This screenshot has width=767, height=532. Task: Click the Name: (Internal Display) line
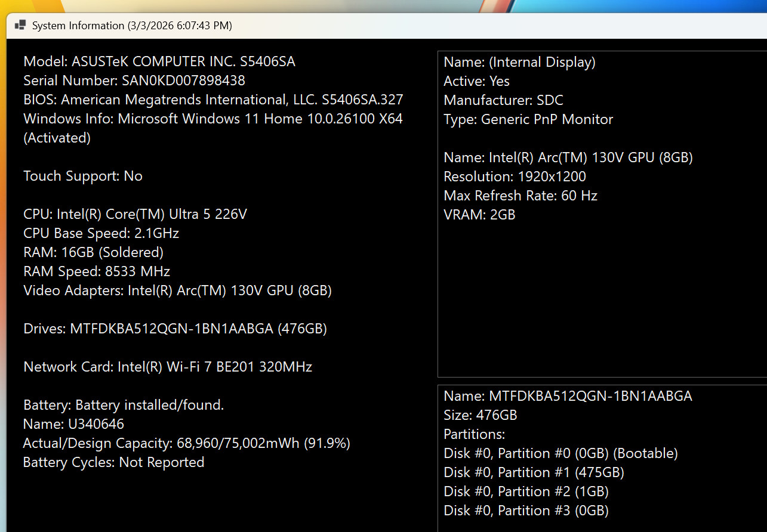click(x=520, y=62)
